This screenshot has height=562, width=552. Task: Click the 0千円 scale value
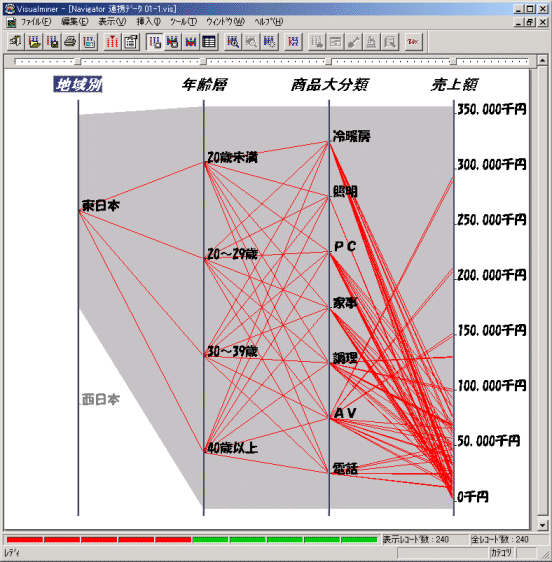(473, 497)
